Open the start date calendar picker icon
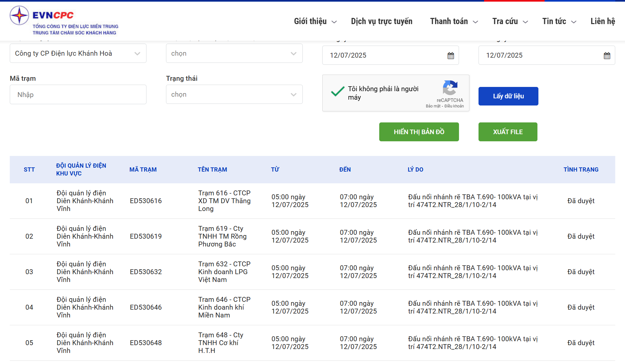This screenshot has width=625, height=364. coord(451,55)
